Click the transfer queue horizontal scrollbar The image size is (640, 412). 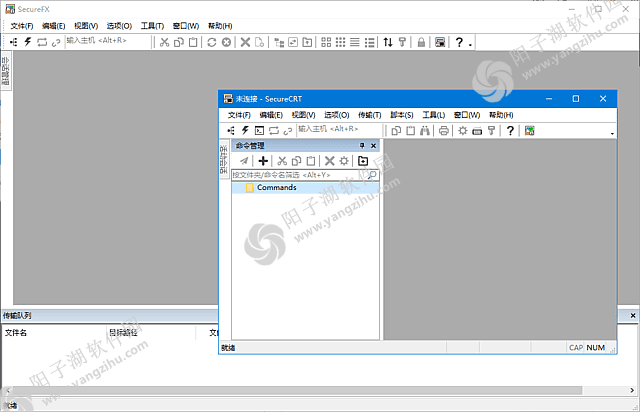pyautogui.click(x=297, y=391)
